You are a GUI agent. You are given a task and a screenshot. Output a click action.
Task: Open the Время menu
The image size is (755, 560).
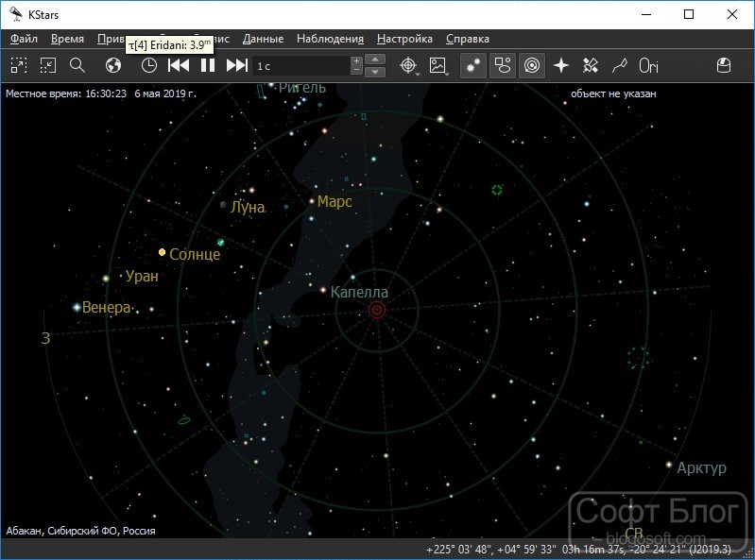pos(67,39)
